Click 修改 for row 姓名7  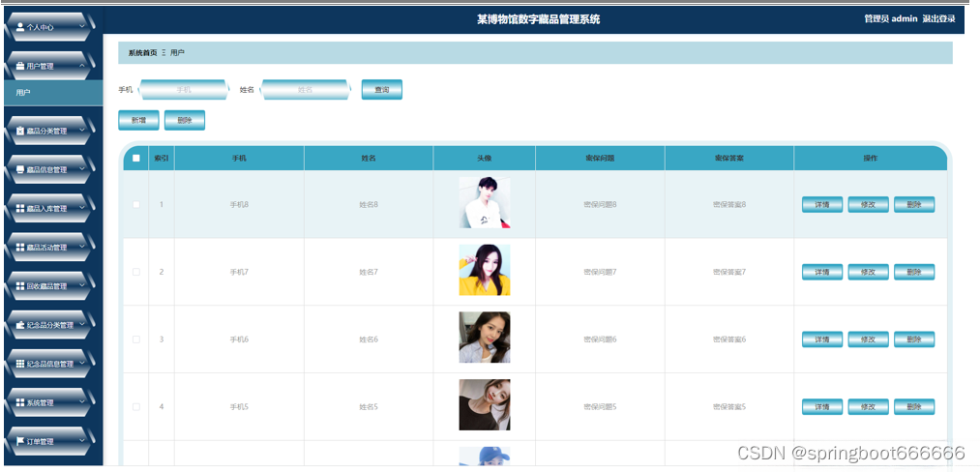[868, 272]
